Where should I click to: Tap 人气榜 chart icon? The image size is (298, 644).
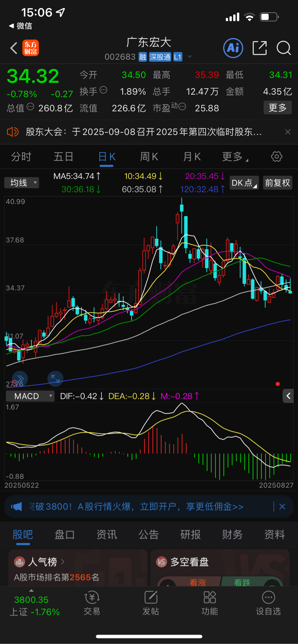click(19, 561)
